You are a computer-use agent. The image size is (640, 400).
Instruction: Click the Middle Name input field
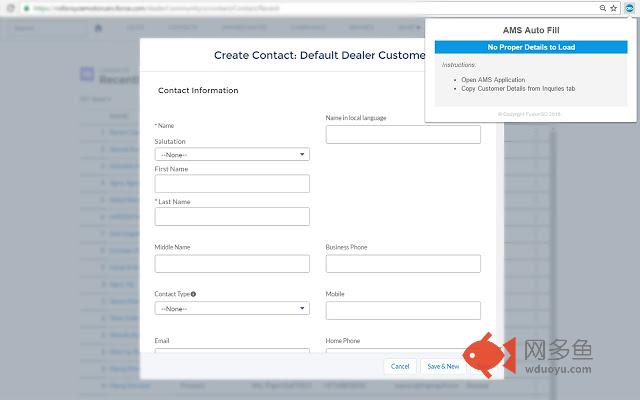click(x=232, y=264)
